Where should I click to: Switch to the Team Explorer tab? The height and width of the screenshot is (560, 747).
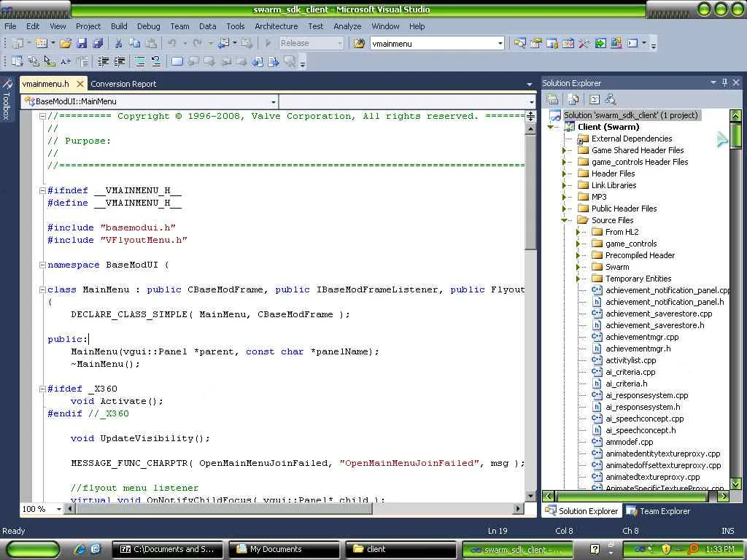pos(658,511)
